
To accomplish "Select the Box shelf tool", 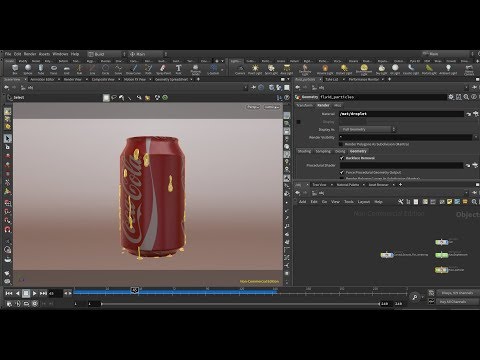I will click(15, 69).
